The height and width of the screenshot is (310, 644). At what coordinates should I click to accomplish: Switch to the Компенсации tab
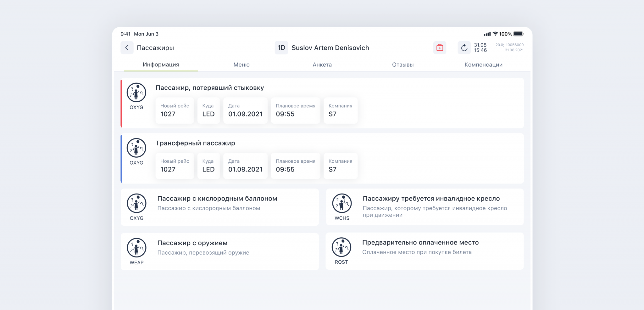[484, 65]
